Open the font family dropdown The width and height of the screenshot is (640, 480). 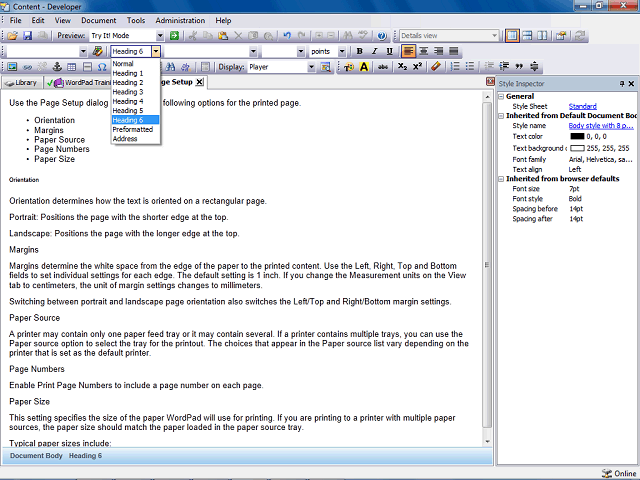pyautogui.click(x=253, y=51)
